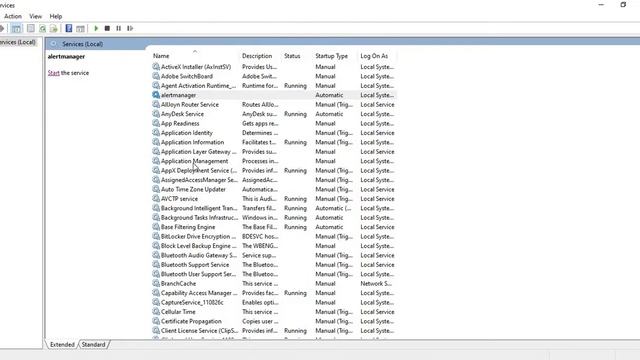Switch to the Standard tab
This screenshot has width=640, height=360.
pos(93,344)
